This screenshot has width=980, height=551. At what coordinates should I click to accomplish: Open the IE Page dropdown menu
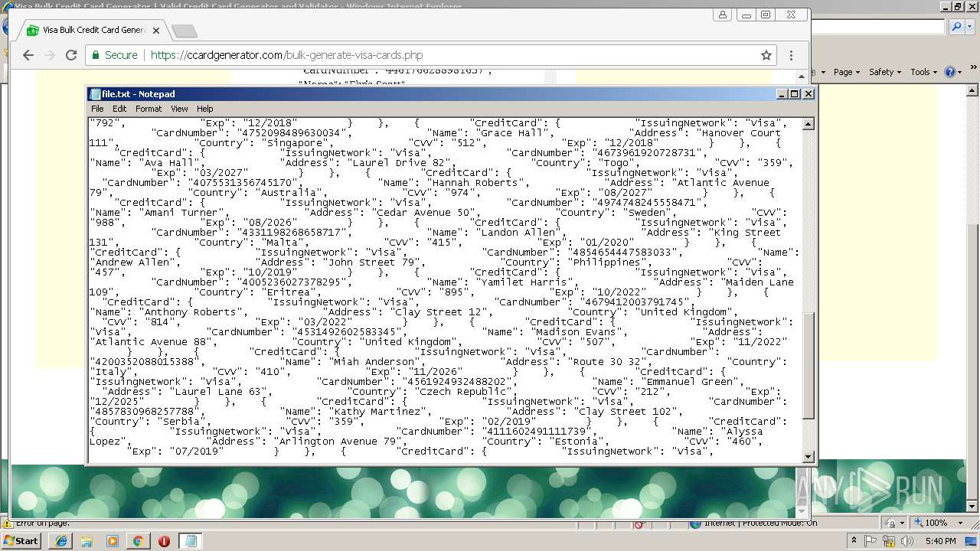pyautogui.click(x=847, y=72)
